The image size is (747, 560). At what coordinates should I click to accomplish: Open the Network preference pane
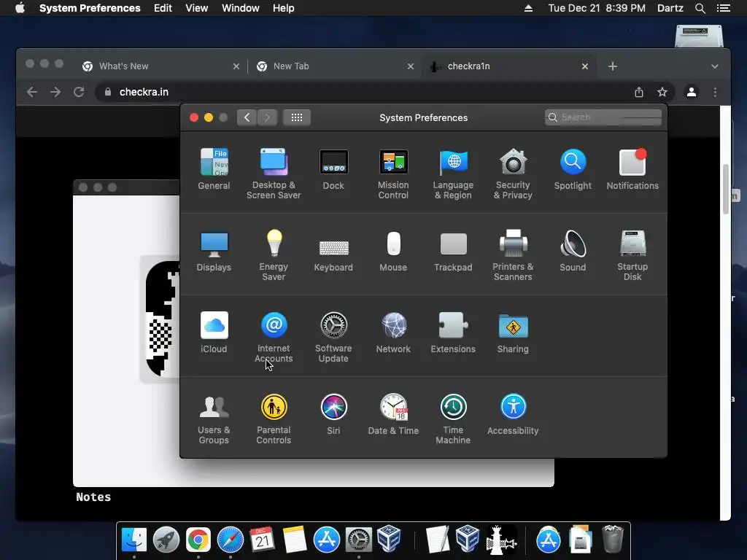coord(393,332)
